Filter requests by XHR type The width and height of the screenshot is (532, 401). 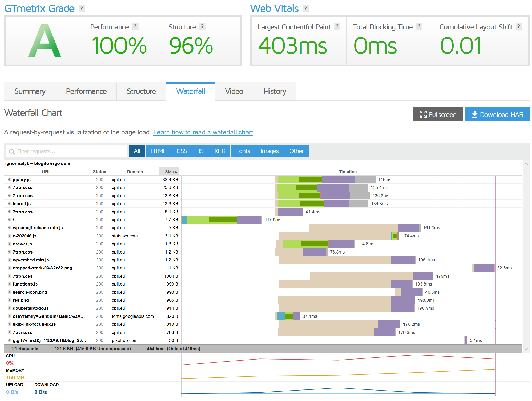[220, 151]
